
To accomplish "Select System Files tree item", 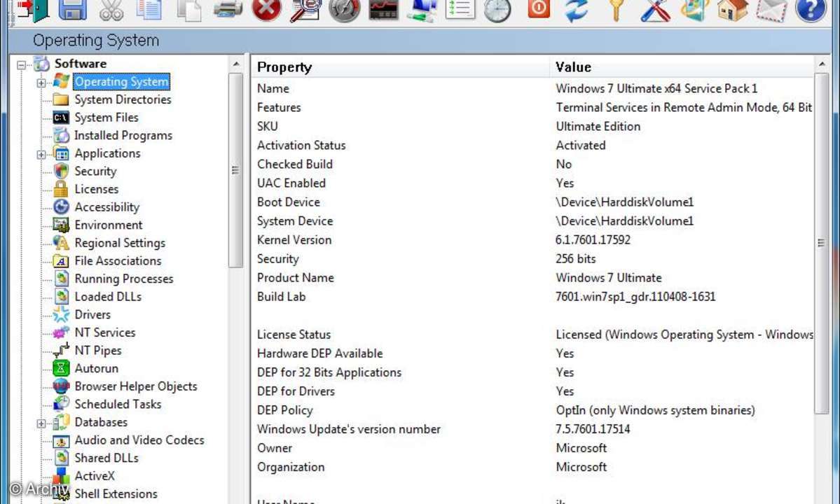I will [106, 117].
